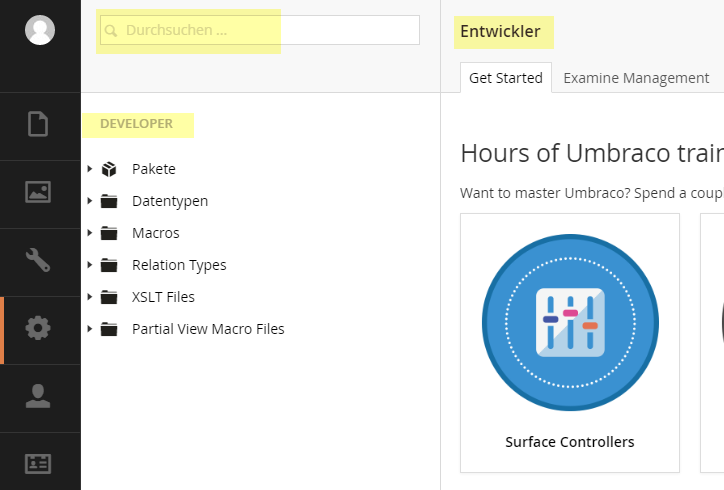Click the DEVELOPER tree header

[136, 124]
